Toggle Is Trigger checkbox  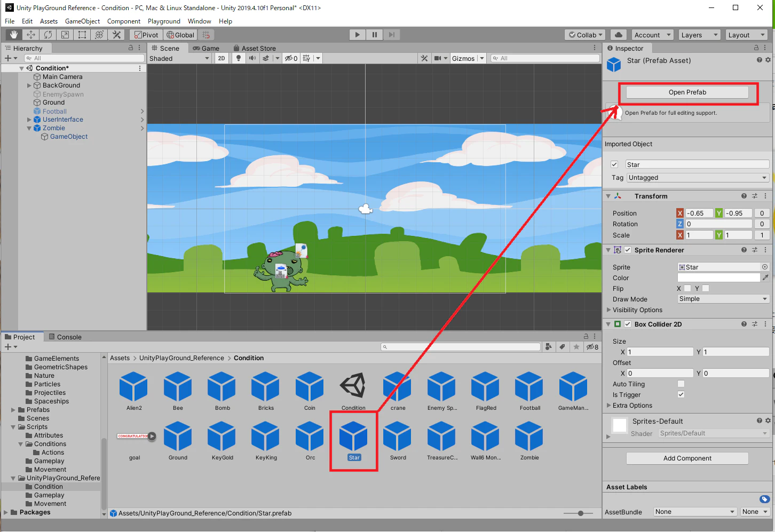pos(681,394)
